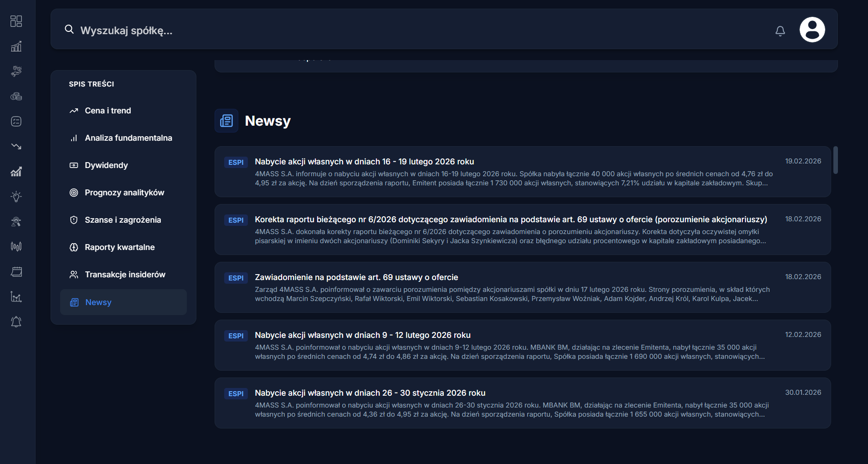Select Analiza fundamentalna in table of contents
The height and width of the screenshot is (464, 868).
click(x=128, y=138)
